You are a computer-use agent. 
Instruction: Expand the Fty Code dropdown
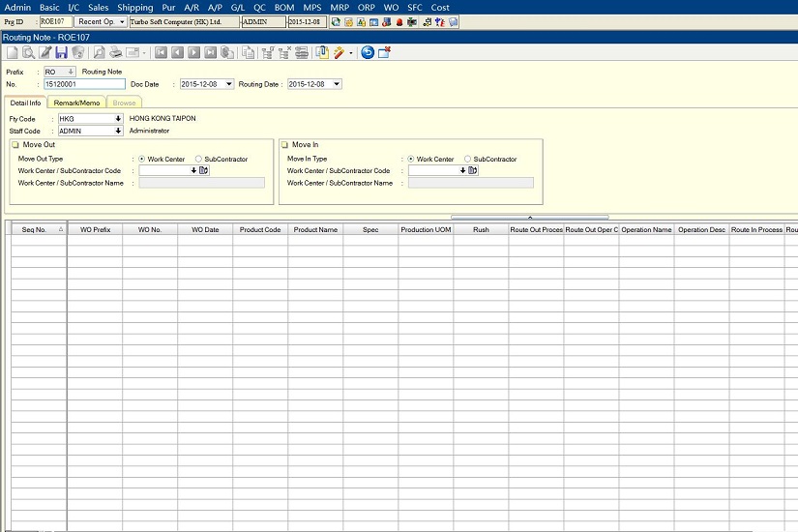coord(118,119)
